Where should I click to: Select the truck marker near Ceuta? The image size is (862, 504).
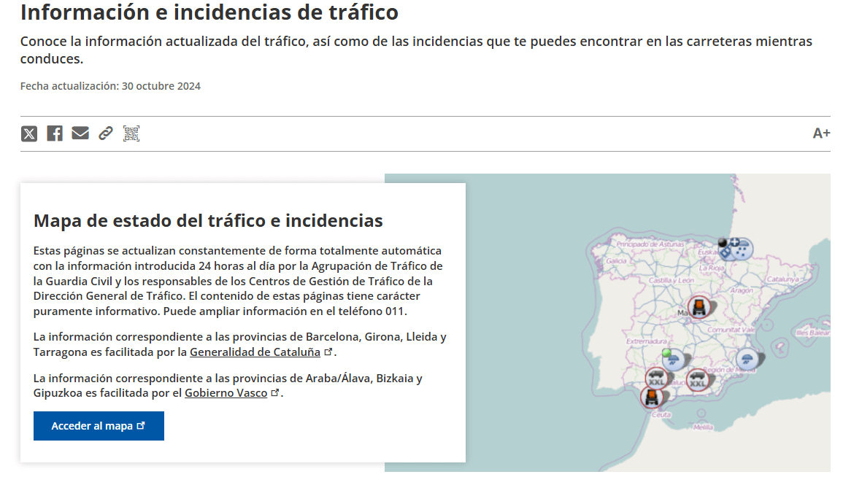(652, 398)
